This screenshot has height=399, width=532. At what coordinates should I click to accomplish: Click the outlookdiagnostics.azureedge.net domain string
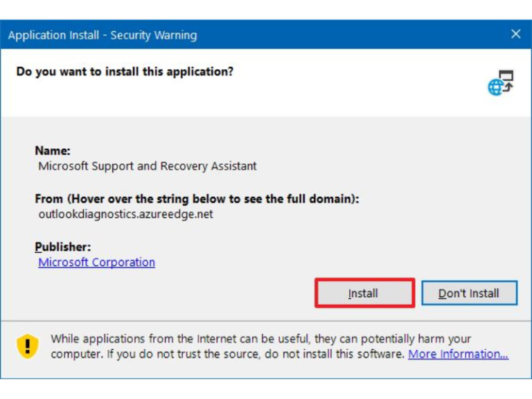point(125,214)
